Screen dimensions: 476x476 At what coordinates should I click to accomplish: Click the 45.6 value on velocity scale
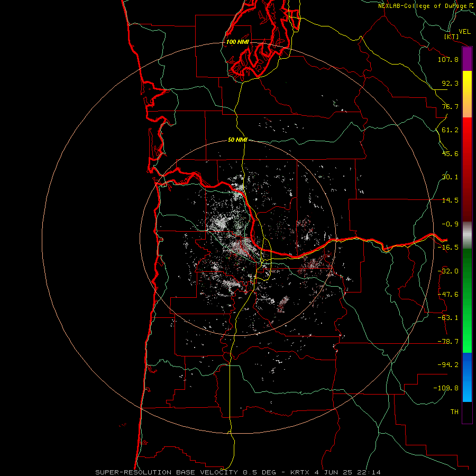tap(450, 153)
